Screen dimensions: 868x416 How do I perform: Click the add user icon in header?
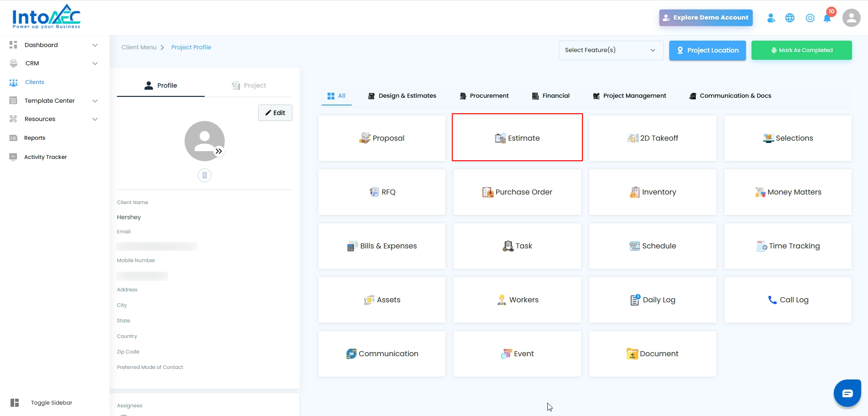771,18
